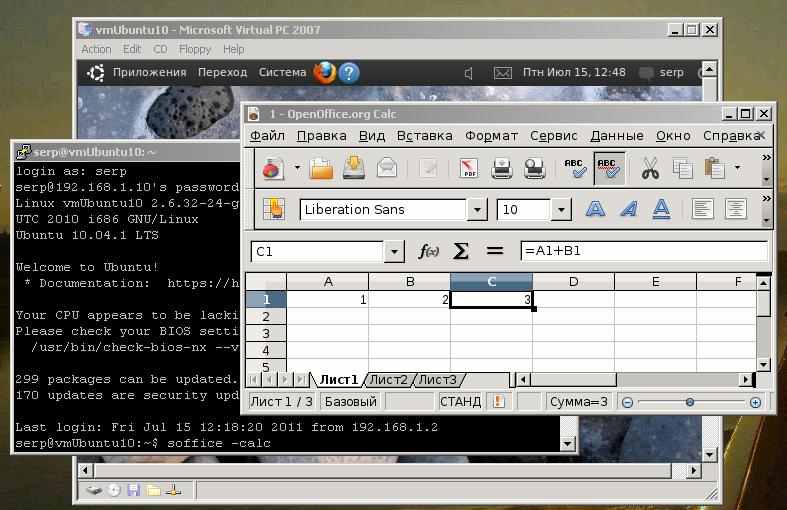
Task: Open the Файл menu in Calc
Action: point(267,136)
